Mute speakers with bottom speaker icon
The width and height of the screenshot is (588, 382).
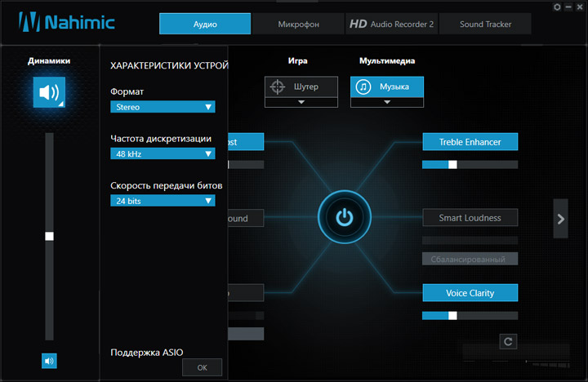[49, 361]
